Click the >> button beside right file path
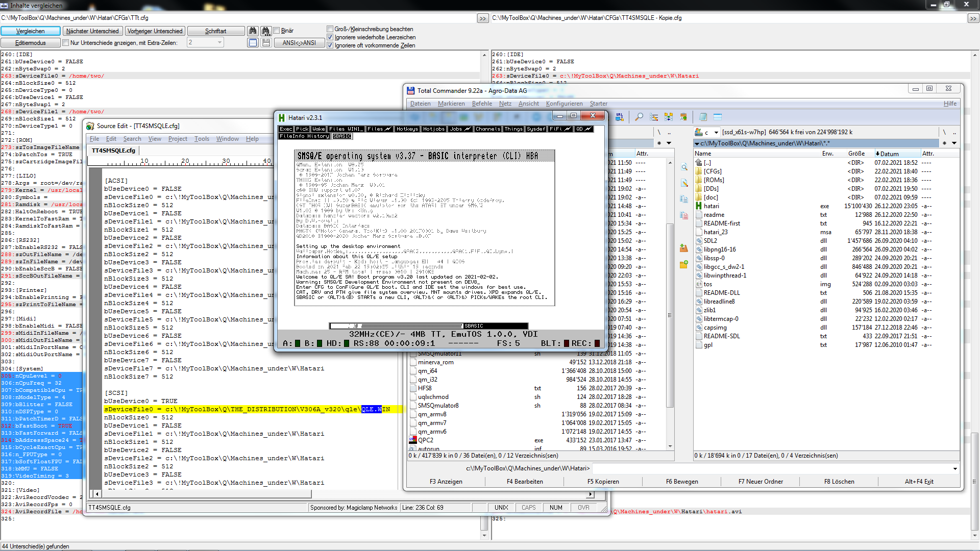 pyautogui.click(x=973, y=18)
